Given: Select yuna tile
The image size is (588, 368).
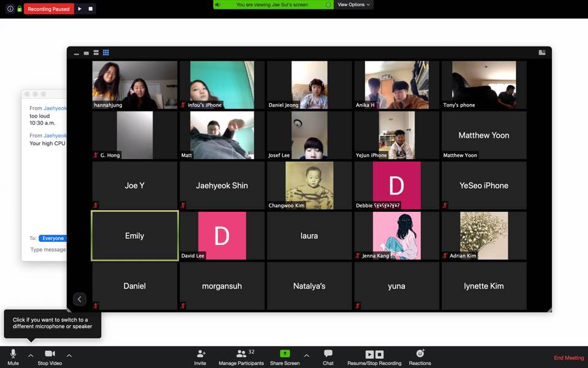Looking at the screenshot, I should tap(397, 286).
